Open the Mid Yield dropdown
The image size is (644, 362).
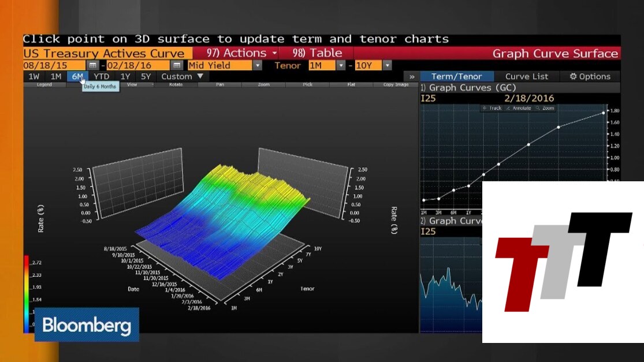[x=257, y=65]
